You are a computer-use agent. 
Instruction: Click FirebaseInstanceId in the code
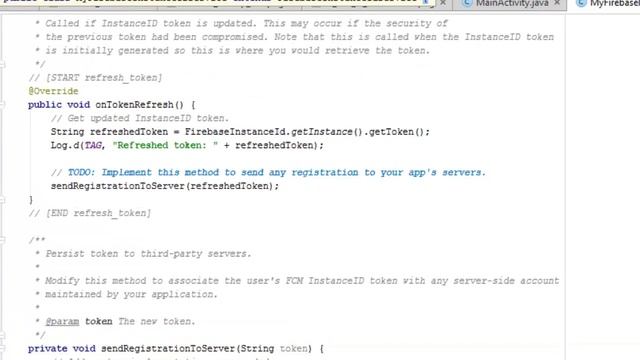point(237,132)
